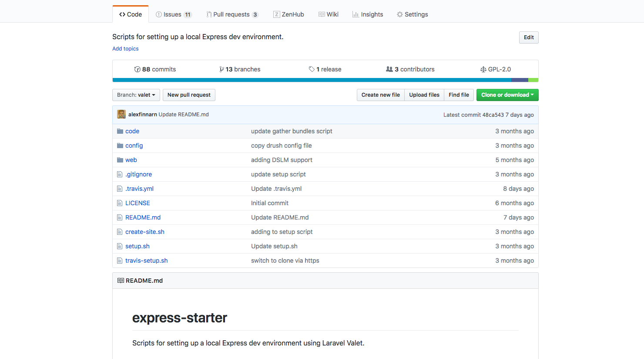The height and width of the screenshot is (359, 644).
Task: Open the 'adding DSLM support' commit
Action: tap(282, 160)
